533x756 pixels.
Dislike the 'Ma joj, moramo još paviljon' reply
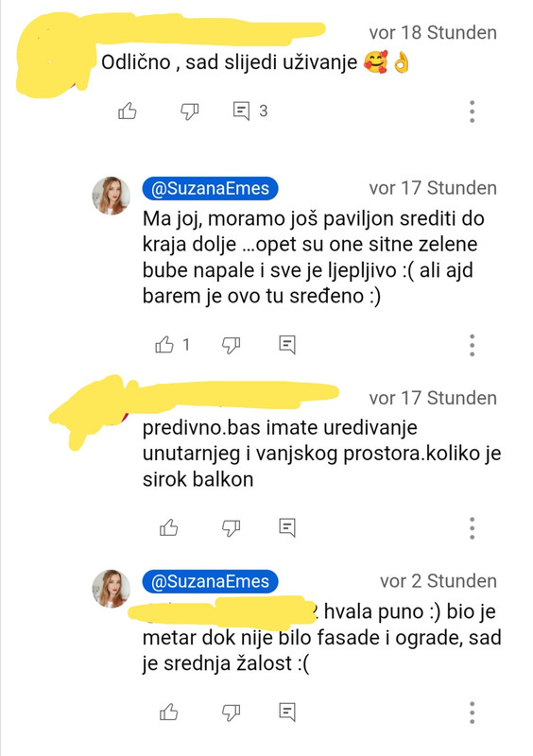coord(231,345)
